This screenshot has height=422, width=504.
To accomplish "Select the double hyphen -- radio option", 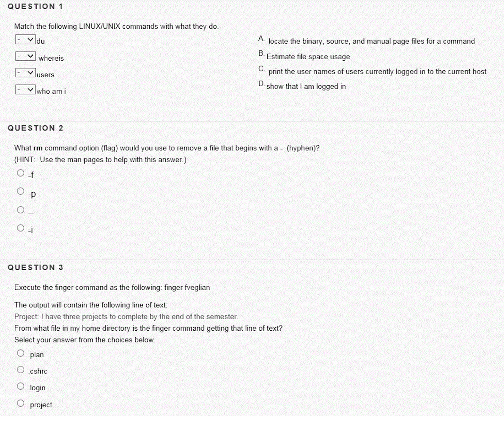I will tap(21, 210).
